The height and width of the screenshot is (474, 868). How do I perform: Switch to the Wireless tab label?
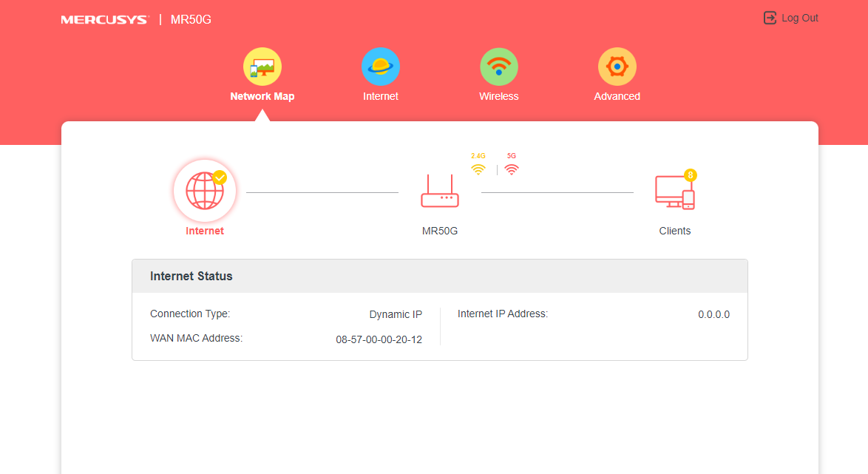[x=499, y=96]
